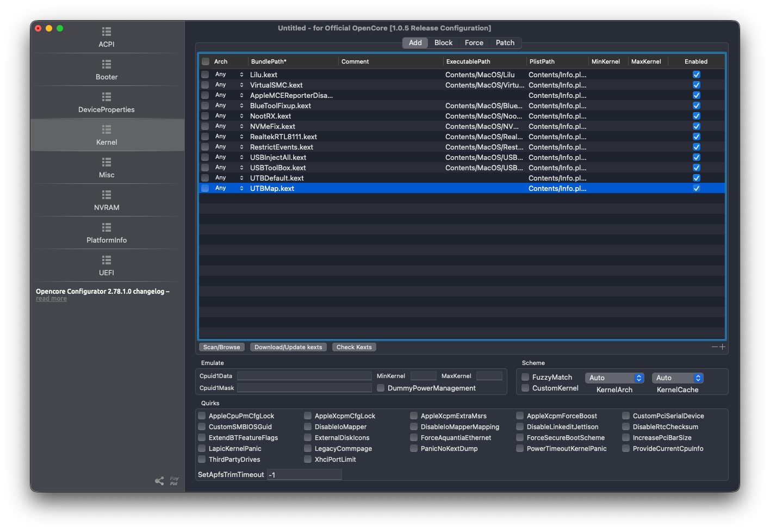This screenshot has width=770, height=532.
Task: Open the NVRAM section icon
Action: point(107,195)
